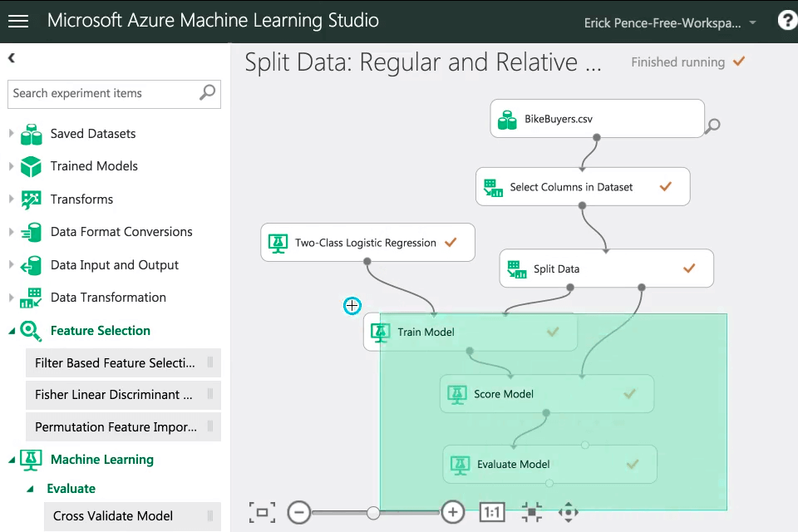Click the Split Data module icon
The height and width of the screenshot is (532, 798).
pos(517,269)
